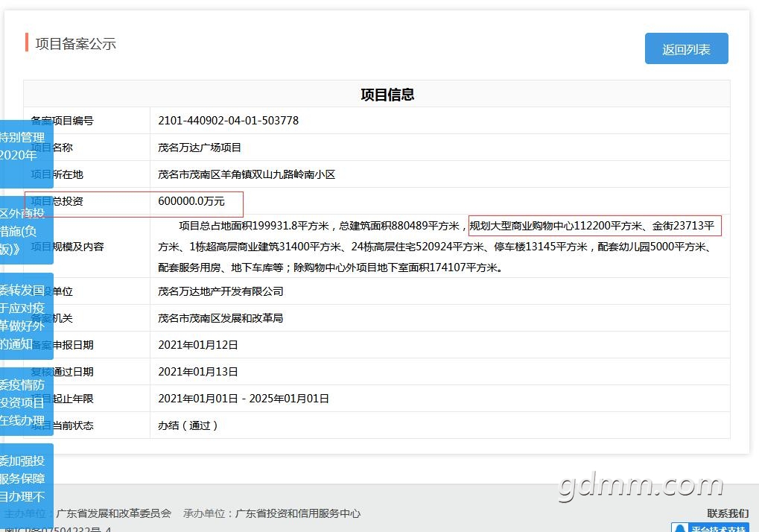Viewport: 759px width, 532px height.
Task: Select company 茂名万达地产开发有限公司
Action: coord(220,291)
